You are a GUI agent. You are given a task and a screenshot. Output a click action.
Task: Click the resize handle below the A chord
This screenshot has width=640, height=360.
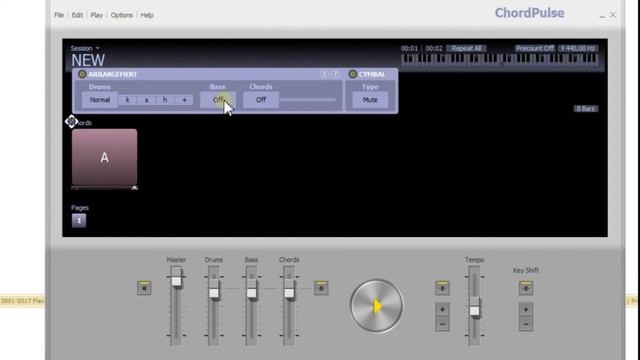[134, 188]
